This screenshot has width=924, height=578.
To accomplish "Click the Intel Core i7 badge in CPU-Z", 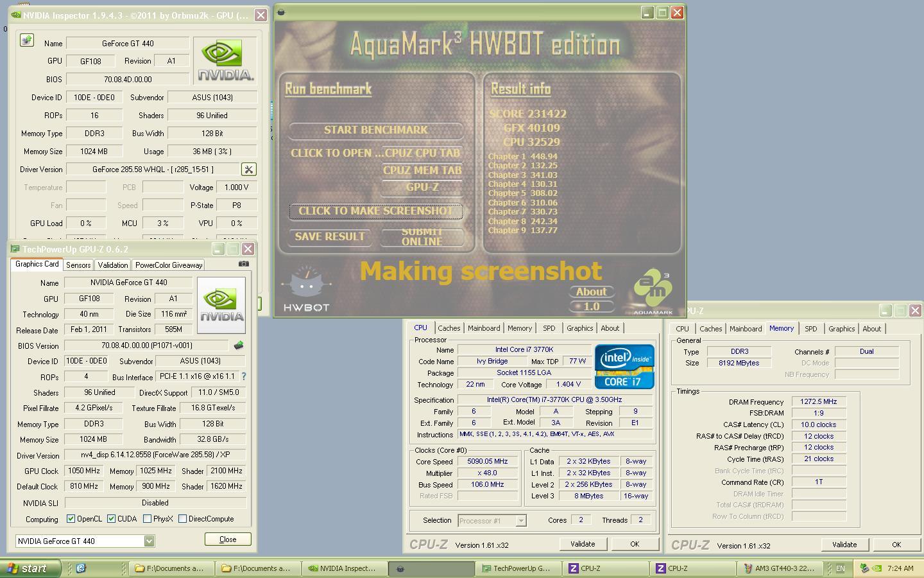I will (624, 366).
